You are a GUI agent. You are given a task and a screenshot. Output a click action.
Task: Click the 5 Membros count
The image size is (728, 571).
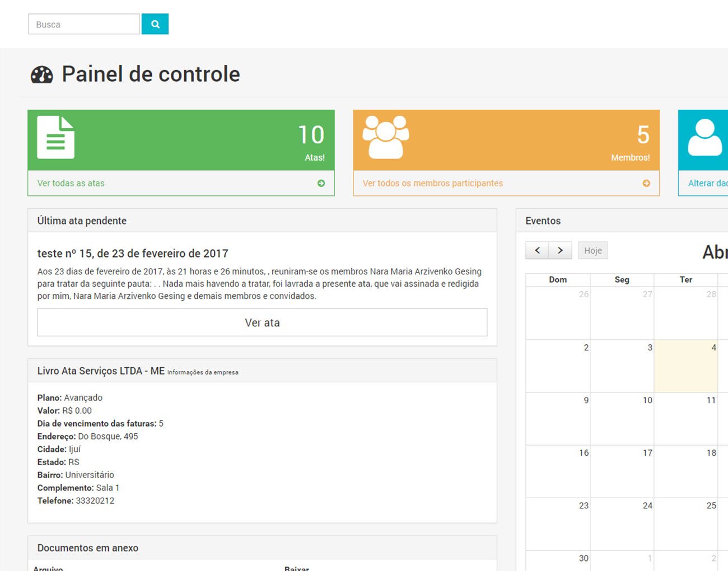(x=643, y=135)
